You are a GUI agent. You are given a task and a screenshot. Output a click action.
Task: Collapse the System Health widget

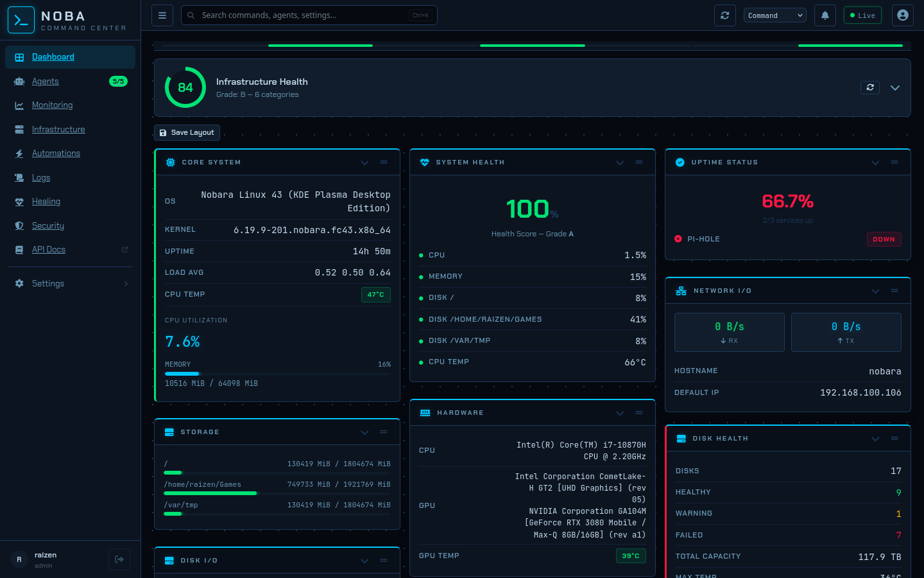click(620, 162)
